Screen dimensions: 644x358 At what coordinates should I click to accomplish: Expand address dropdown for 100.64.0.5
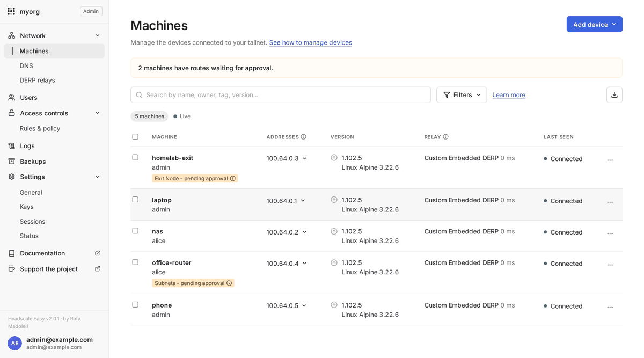click(304, 306)
